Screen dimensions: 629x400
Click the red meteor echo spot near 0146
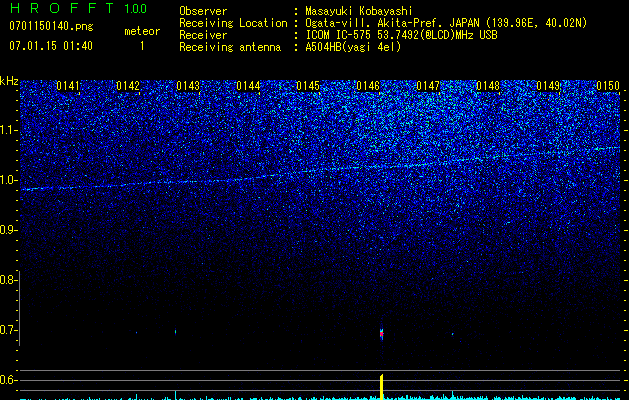coord(381,333)
